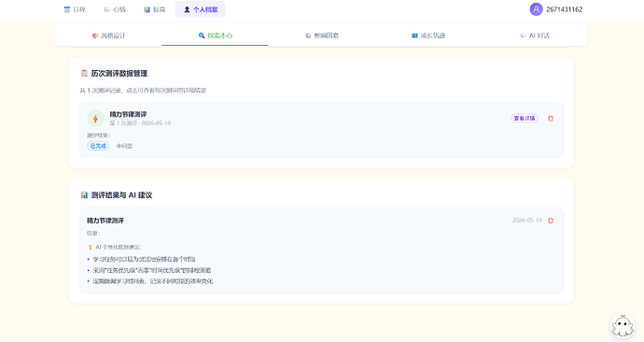Open the 日程 calendar tab

(75, 9)
